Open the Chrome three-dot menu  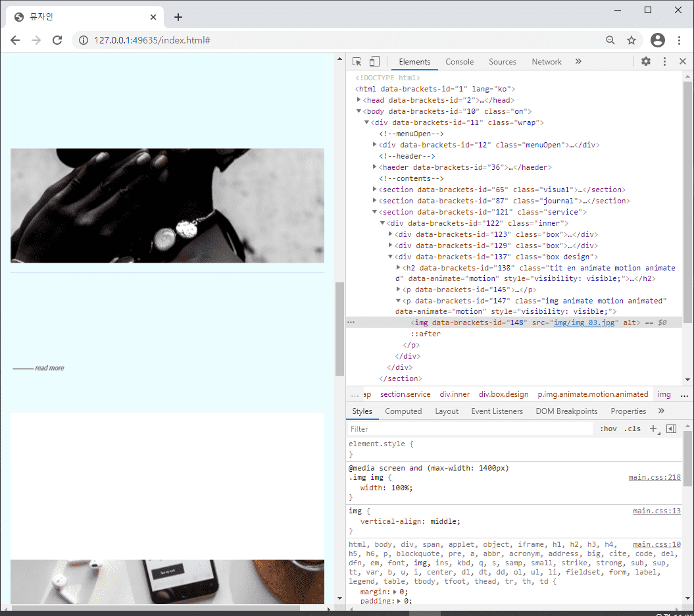679,40
